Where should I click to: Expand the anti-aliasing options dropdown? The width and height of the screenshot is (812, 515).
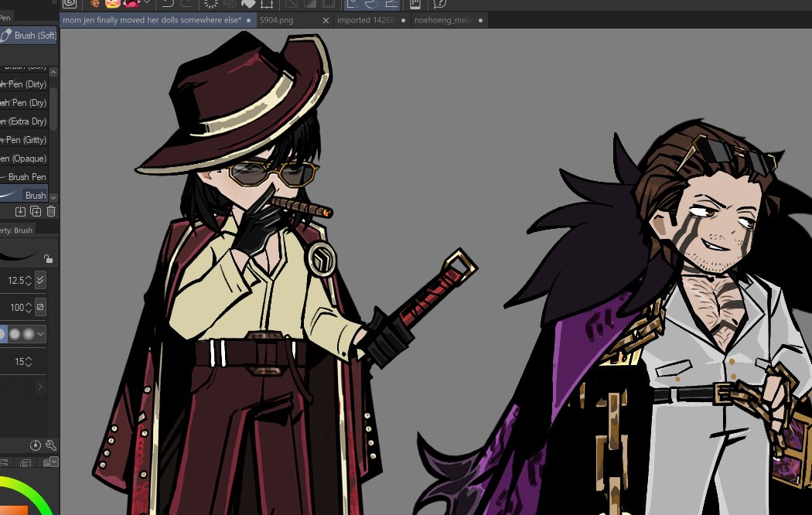click(41, 334)
